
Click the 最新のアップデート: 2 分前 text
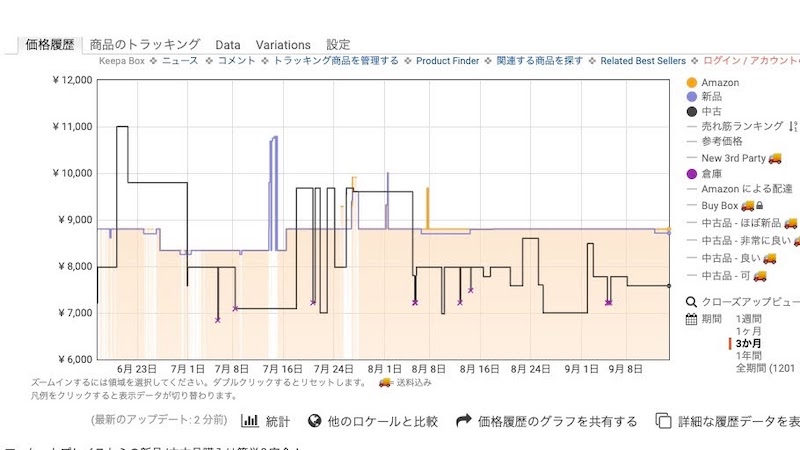point(159,420)
